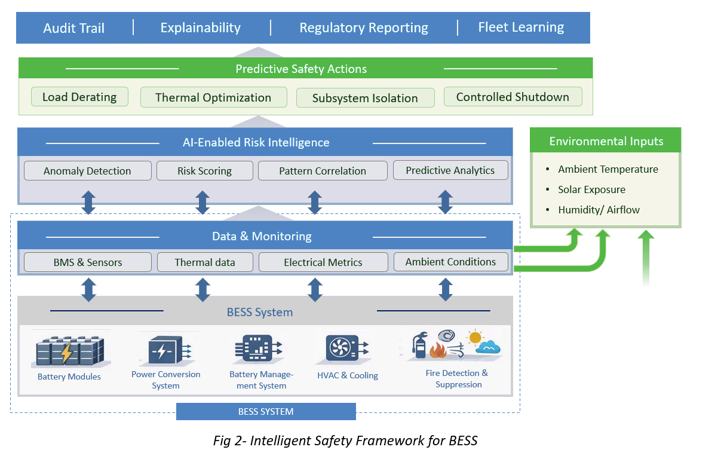Click the double arrow below Pattern Correlation
Screen dimensions: 721x465
[x=315, y=202]
